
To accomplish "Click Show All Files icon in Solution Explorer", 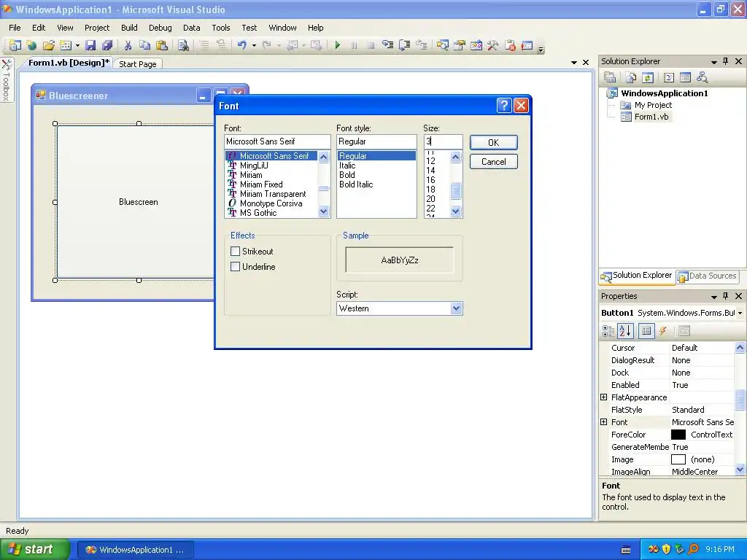I will [x=631, y=77].
